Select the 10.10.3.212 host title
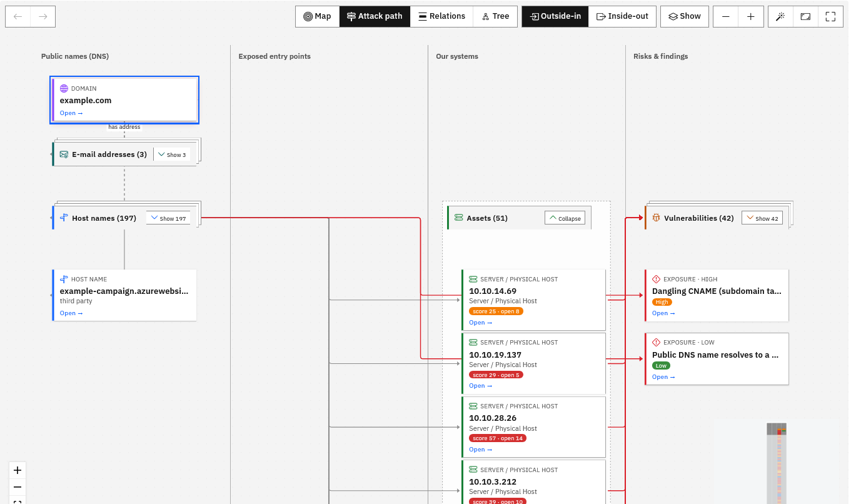This screenshot has height=504, width=851. (493, 481)
